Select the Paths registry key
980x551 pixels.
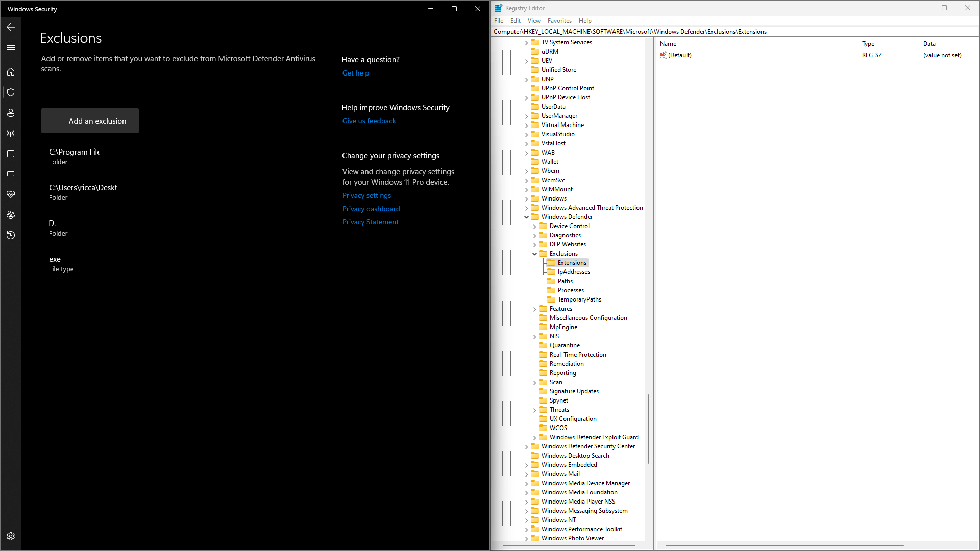[x=565, y=281]
